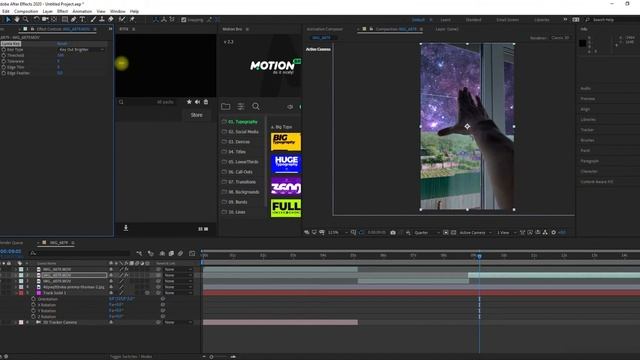Open the Composition menu

tap(26, 11)
